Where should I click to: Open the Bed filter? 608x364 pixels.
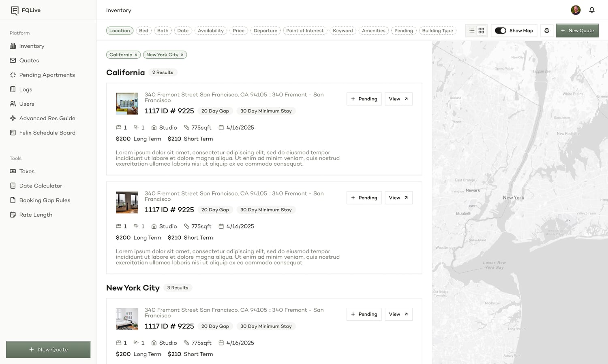[x=143, y=31]
